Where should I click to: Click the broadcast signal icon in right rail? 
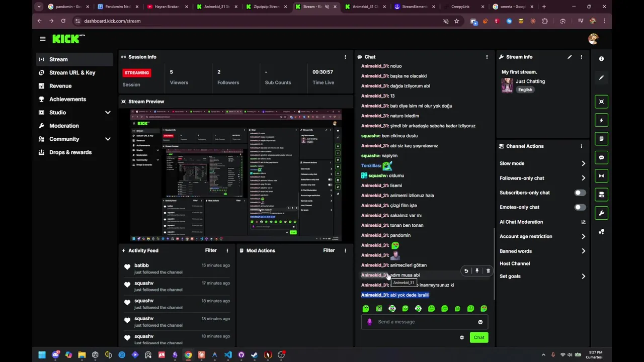click(601, 176)
